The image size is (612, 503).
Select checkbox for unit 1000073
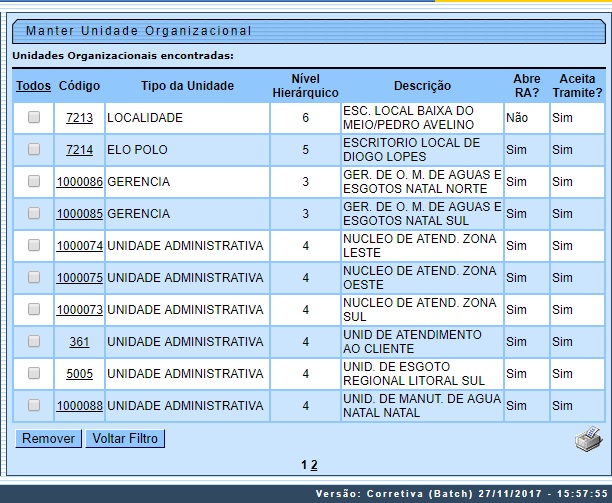tap(34, 309)
